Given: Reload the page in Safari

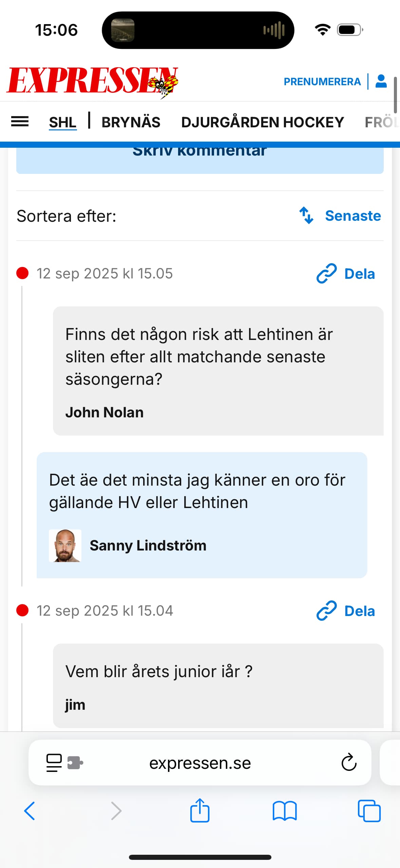Looking at the screenshot, I should click(348, 762).
